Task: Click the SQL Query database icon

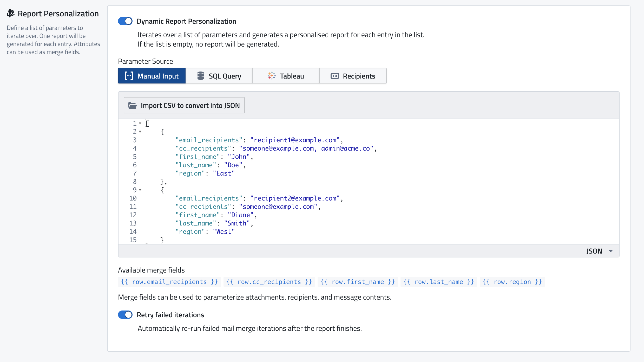Action: tap(200, 76)
